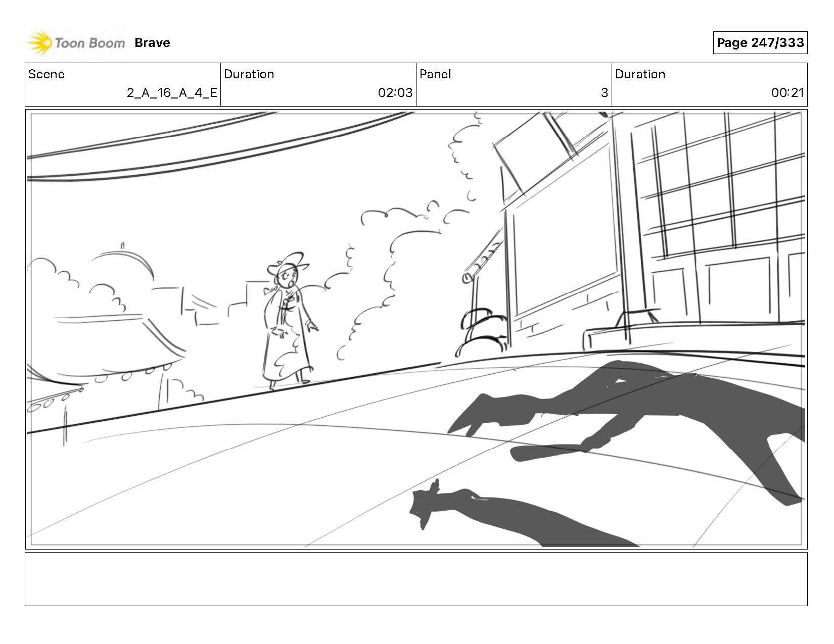Click the Toon Boom logo

(x=76, y=43)
